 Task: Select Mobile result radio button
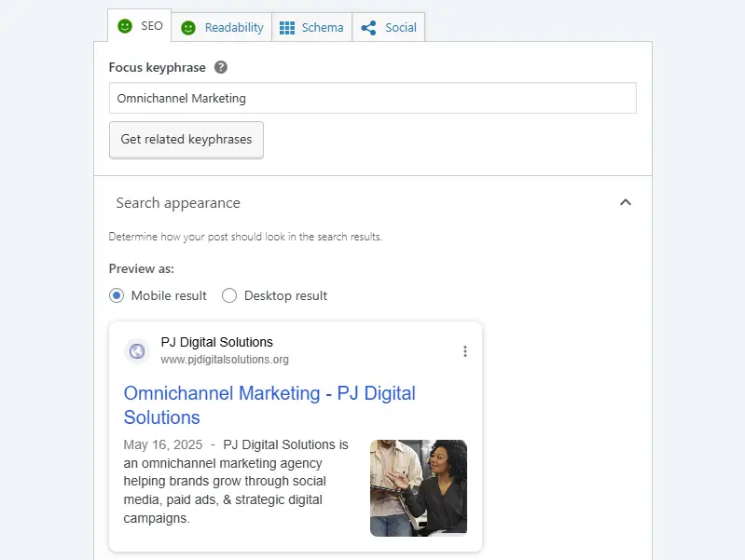point(117,295)
